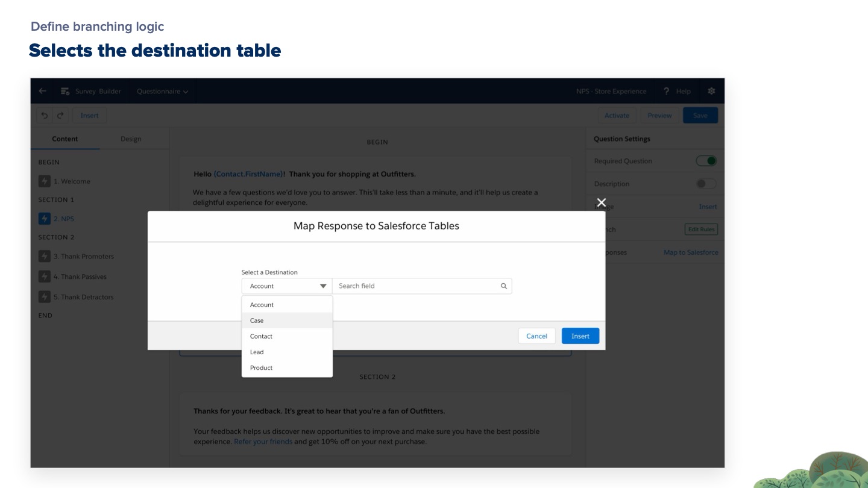Click the Cancel button in the dialog

click(536, 336)
